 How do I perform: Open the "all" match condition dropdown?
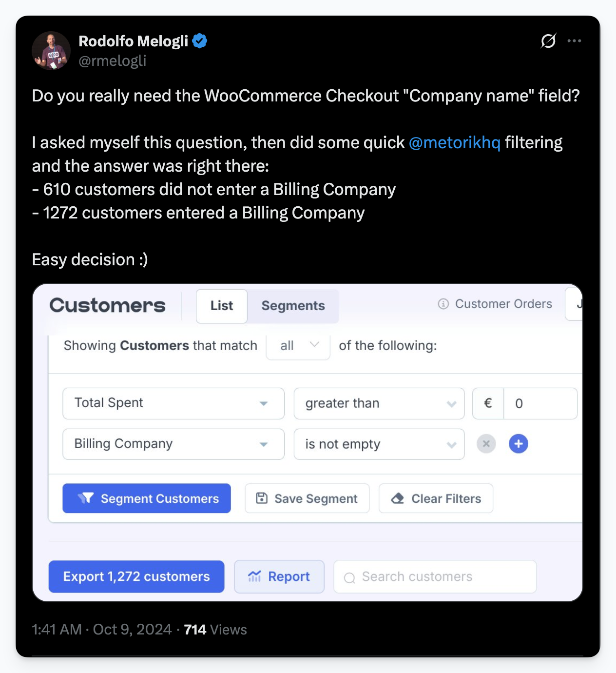coord(297,346)
